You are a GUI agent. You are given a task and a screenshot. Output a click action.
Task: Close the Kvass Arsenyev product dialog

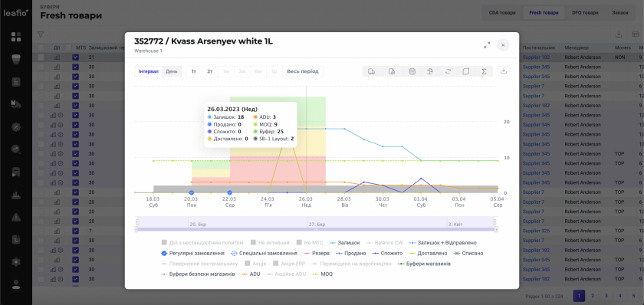click(503, 44)
